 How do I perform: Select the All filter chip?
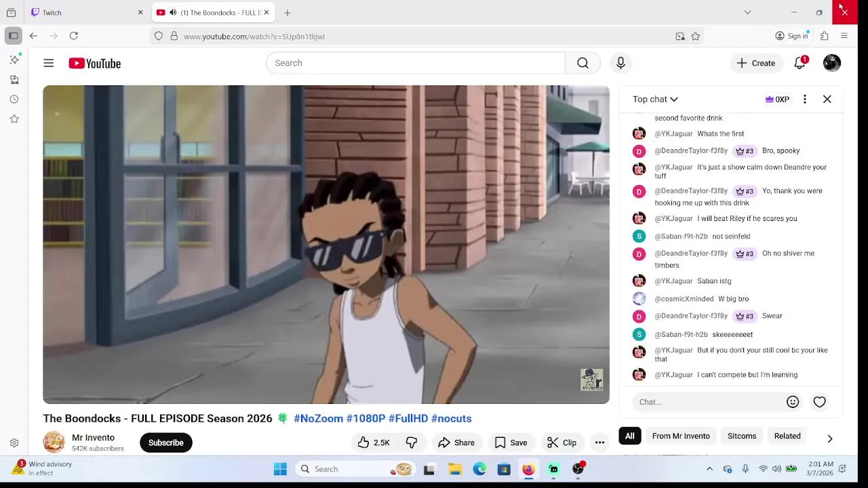(630, 436)
